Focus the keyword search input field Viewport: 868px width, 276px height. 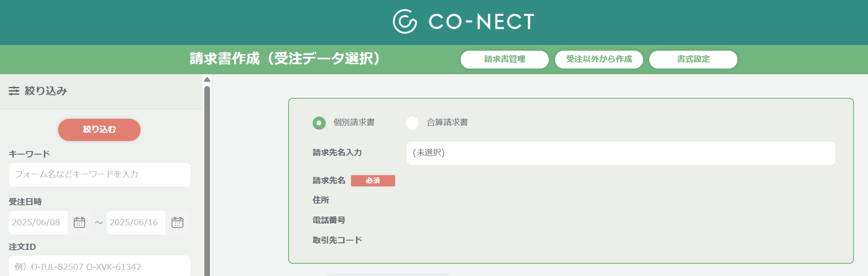(x=99, y=175)
